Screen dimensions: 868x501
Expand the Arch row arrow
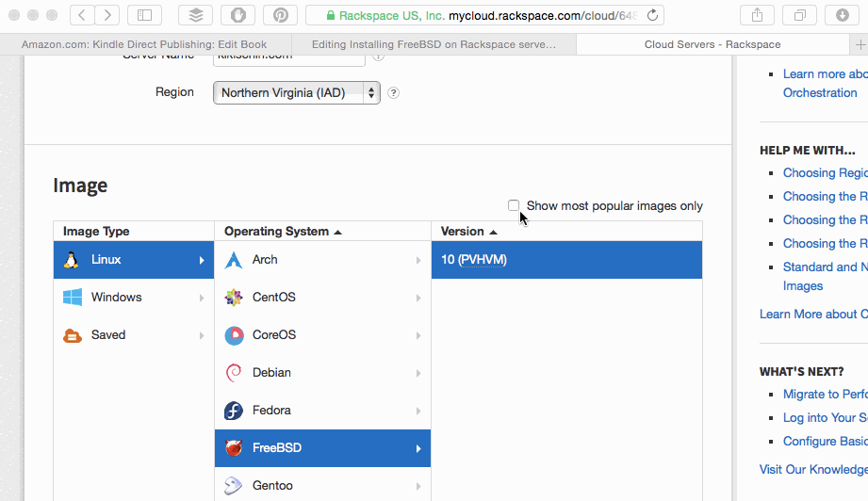[418, 260]
